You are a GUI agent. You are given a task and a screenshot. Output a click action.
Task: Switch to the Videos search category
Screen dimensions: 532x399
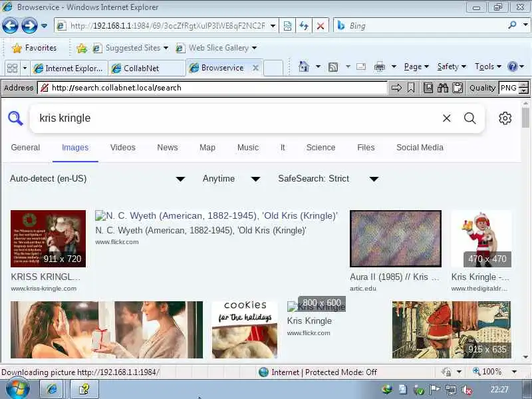123,148
